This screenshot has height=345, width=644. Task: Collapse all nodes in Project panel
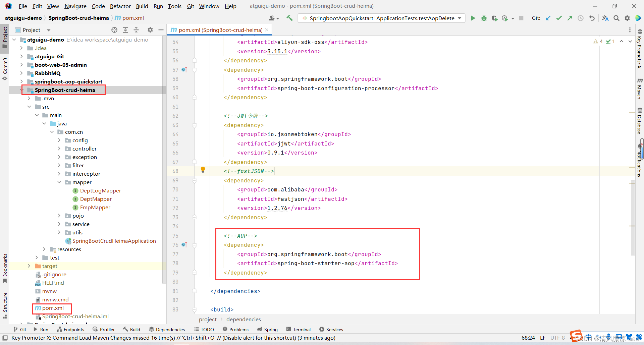tap(136, 30)
